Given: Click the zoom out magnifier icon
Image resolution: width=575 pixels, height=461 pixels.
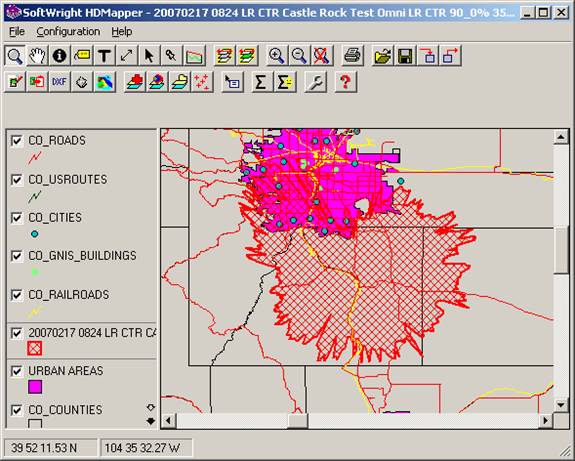Looking at the screenshot, I should coord(299,56).
